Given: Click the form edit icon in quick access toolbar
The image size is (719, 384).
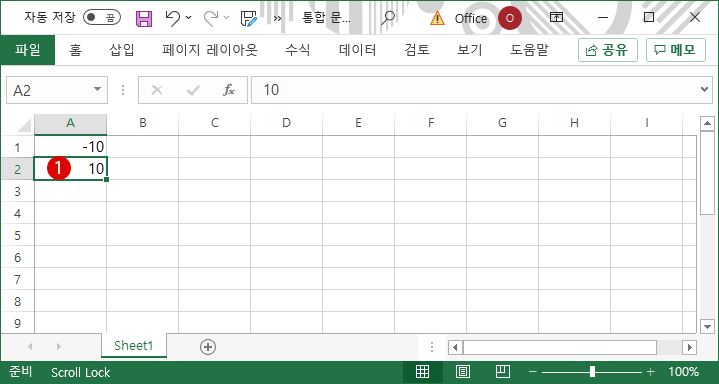Looking at the screenshot, I should 249,18.
